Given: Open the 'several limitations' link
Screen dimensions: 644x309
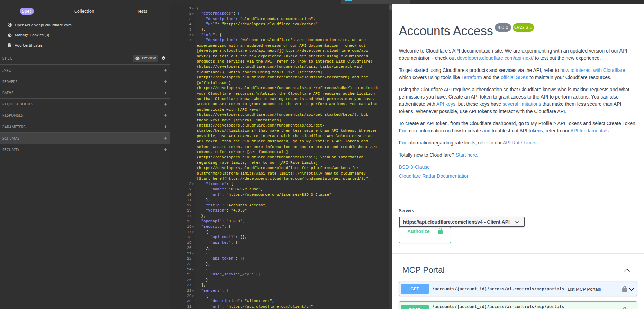Looking at the screenshot, I should [522, 104].
